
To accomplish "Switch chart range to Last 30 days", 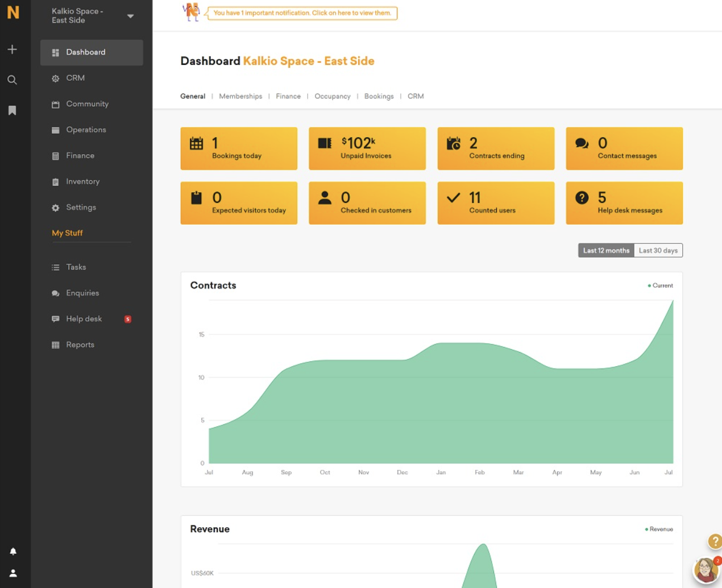I will coord(658,250).
